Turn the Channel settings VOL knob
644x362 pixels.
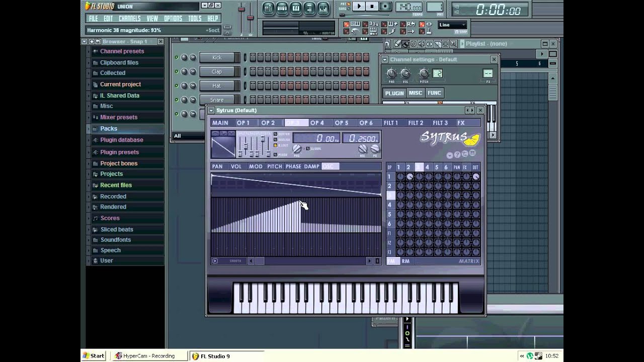[x=405, y=74]
